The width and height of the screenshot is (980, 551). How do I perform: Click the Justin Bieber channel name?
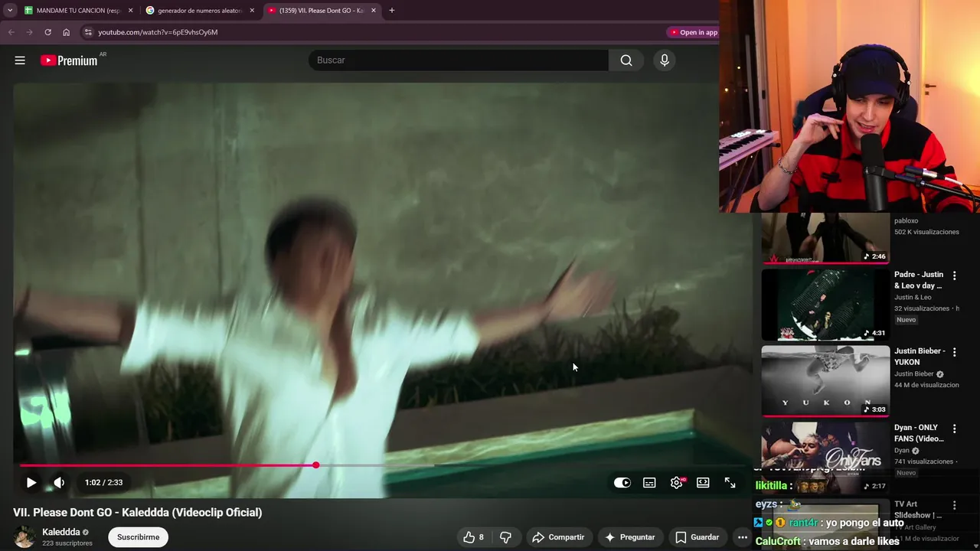click(914, 374)
